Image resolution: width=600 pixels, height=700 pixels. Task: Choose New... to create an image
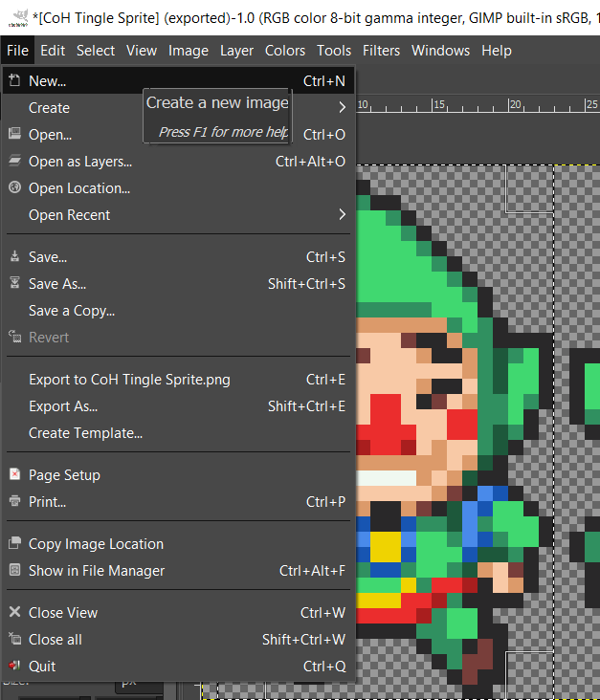pyautogui.click(x=179, y=80)
